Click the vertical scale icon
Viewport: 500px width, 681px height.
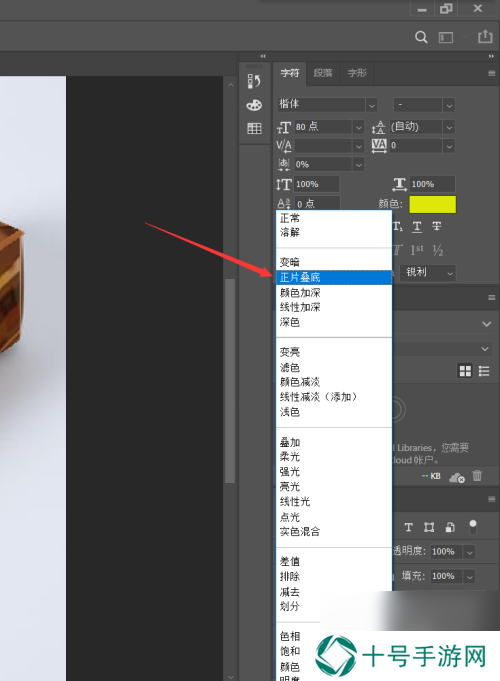coord(284,184)
